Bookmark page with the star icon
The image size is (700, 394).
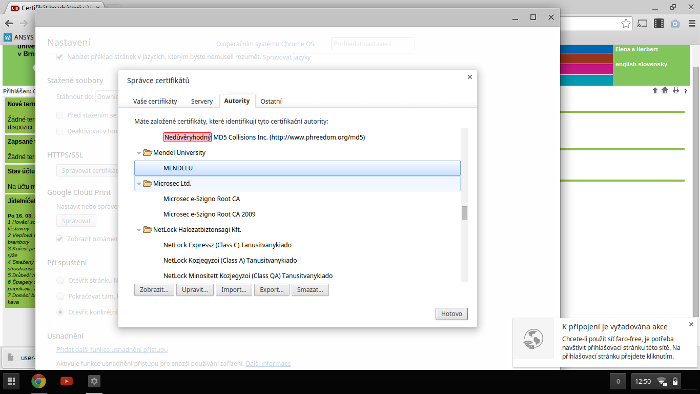pyautogui.click(x=626, y=24)
